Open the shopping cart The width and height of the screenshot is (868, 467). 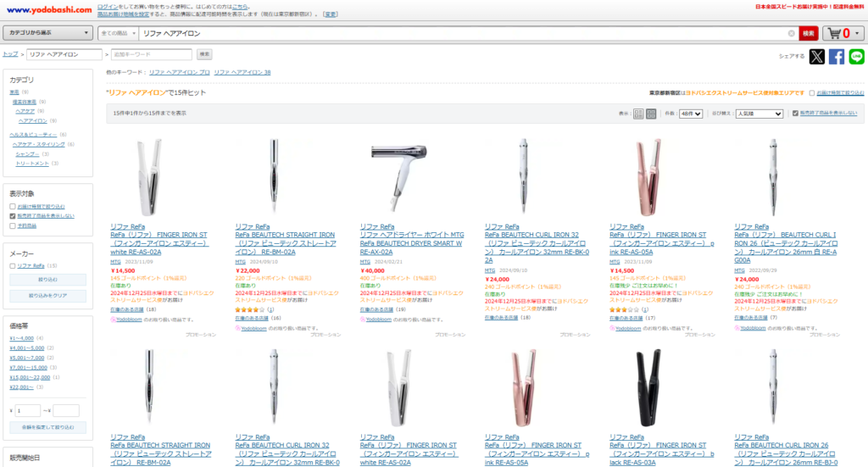(838, 33)
